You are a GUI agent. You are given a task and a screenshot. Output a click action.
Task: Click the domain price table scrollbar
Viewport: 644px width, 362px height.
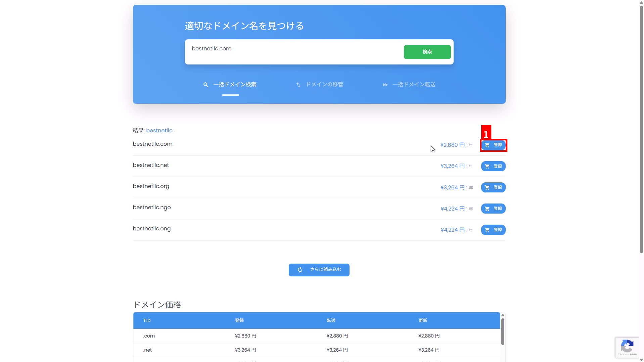pyautogui.click(x=503, y=331)
